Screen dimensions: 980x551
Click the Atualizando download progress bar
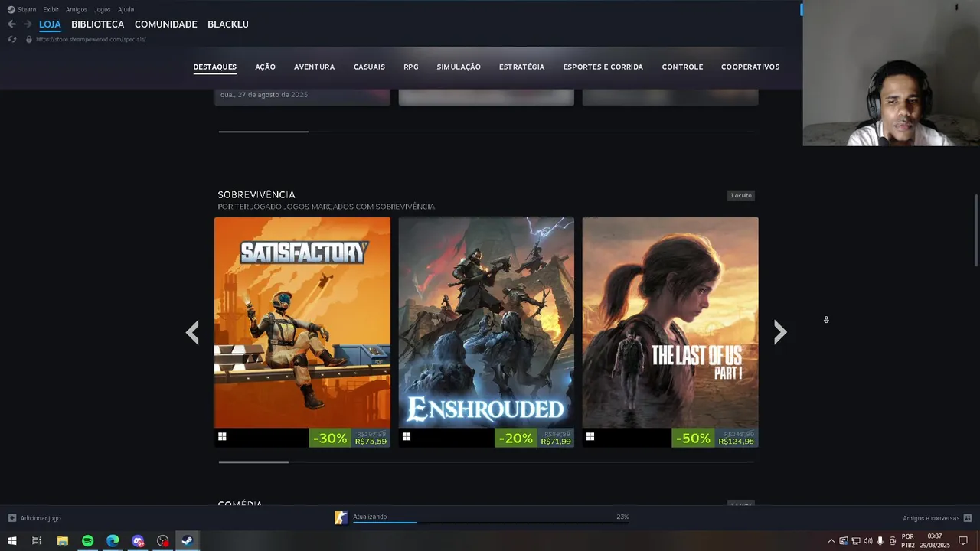coord(491,523)
